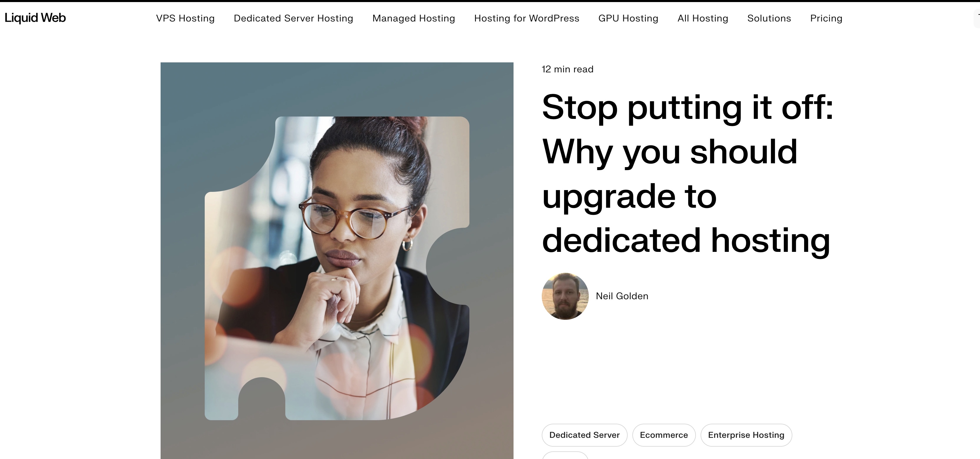Viewport: 980px width, 459px height.
Task: Select the Ecommerce tag pill
Action: click(x=664, y=435)
